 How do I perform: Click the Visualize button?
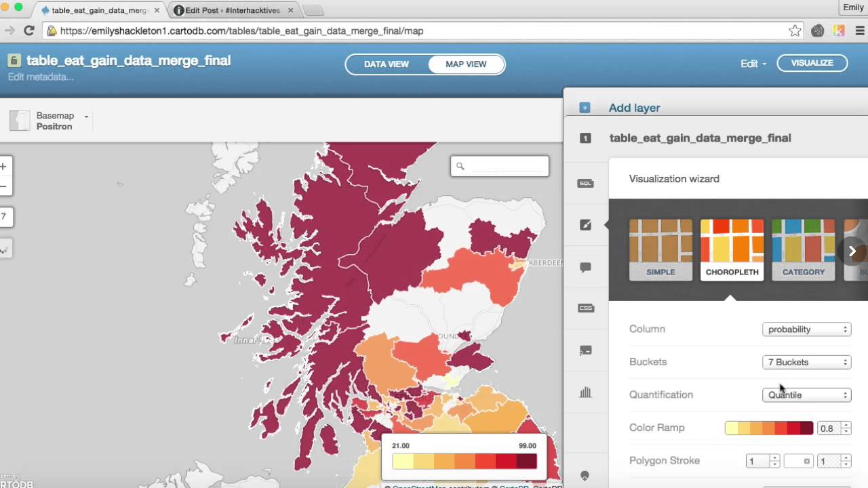pyautogui.click(x=812, y=63)
